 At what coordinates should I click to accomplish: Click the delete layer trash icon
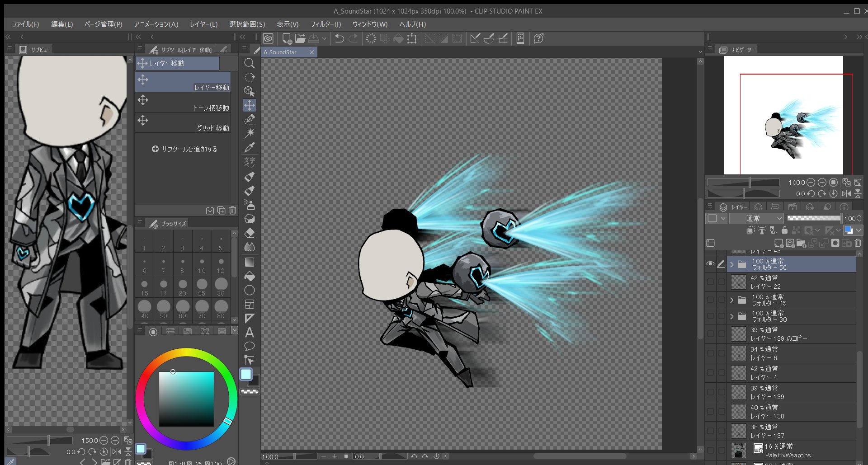[x=858, y=243]
